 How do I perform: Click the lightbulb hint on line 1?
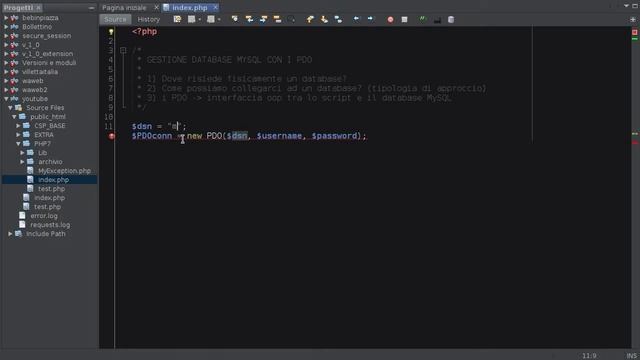point(111,31)
